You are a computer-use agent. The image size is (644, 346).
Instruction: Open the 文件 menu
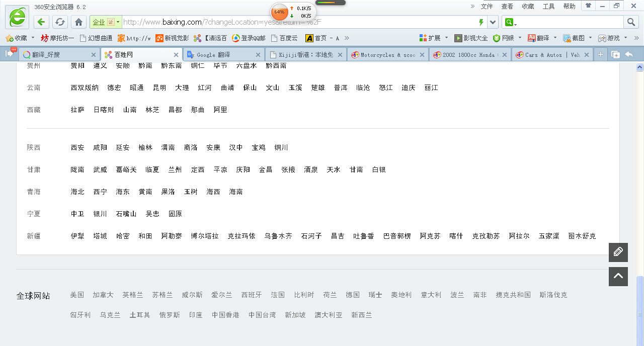(487, 7)
